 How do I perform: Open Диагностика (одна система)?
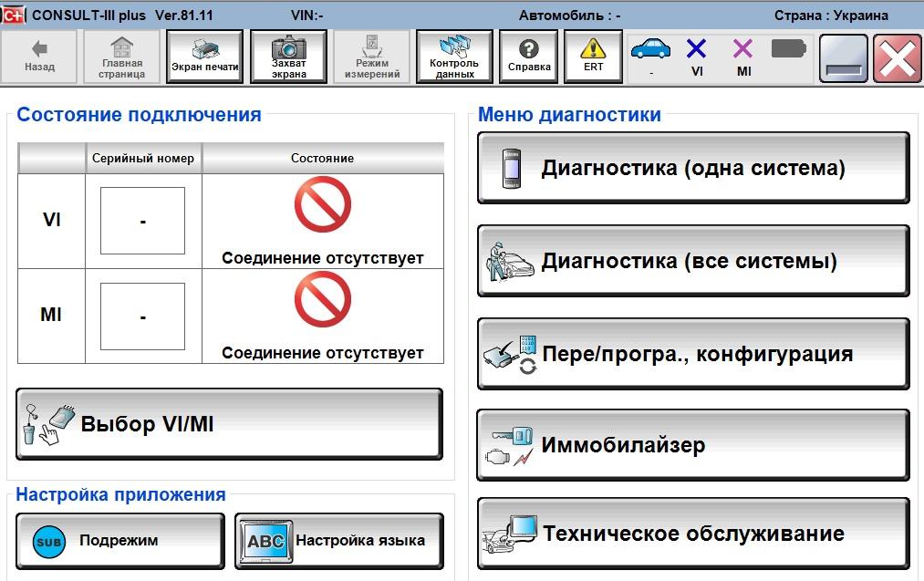pyautogui.click(x=693, y=168)
